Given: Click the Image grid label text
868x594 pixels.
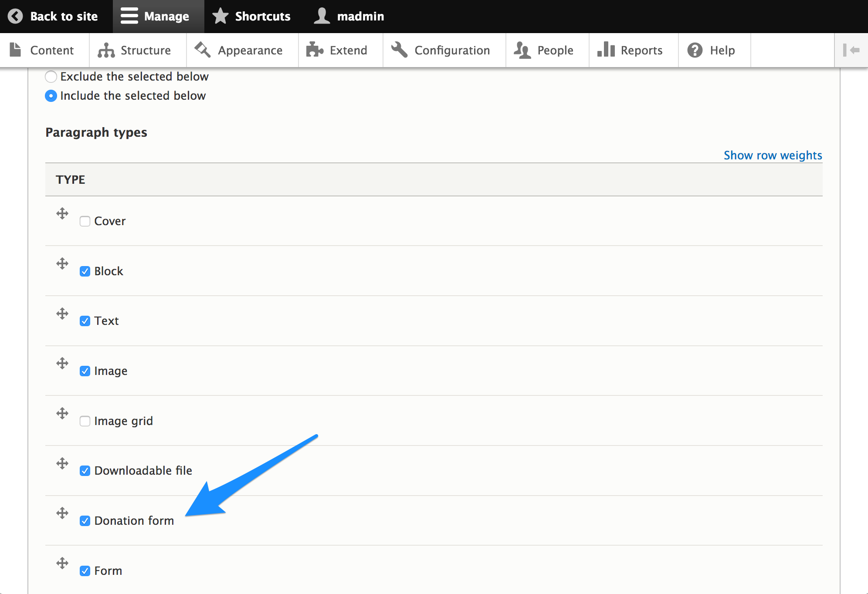Looking at the screenshot, I should coord(123,421).
